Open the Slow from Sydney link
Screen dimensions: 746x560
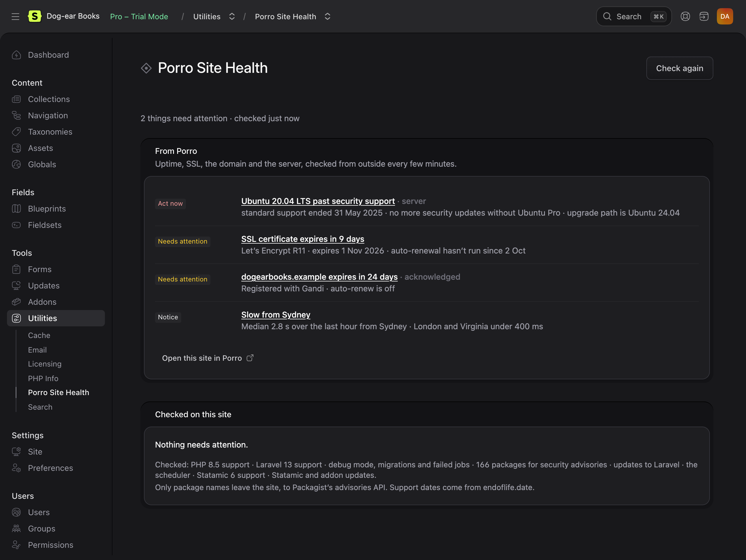click(x=276, y=315)
